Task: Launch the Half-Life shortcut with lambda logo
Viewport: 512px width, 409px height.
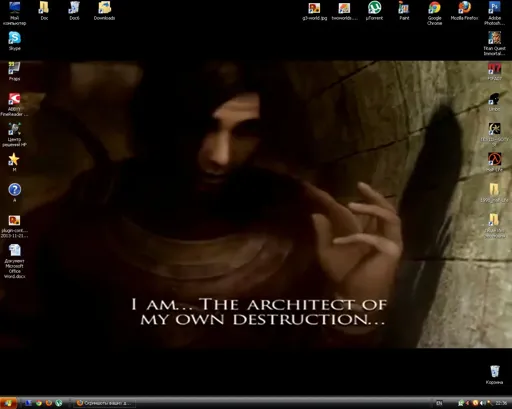Action: (494, 162)
